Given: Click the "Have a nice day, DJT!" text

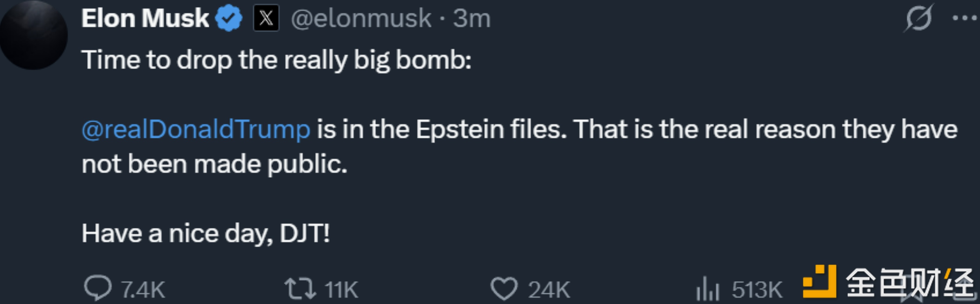Looking at the screenshot, I should pos(206,233).
